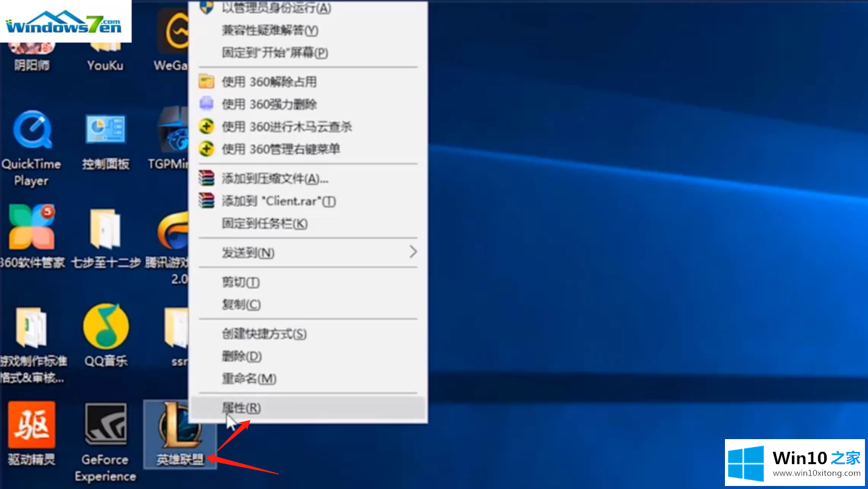
Task: Select the WeGame desktop icon
Action: pos(173,40)
